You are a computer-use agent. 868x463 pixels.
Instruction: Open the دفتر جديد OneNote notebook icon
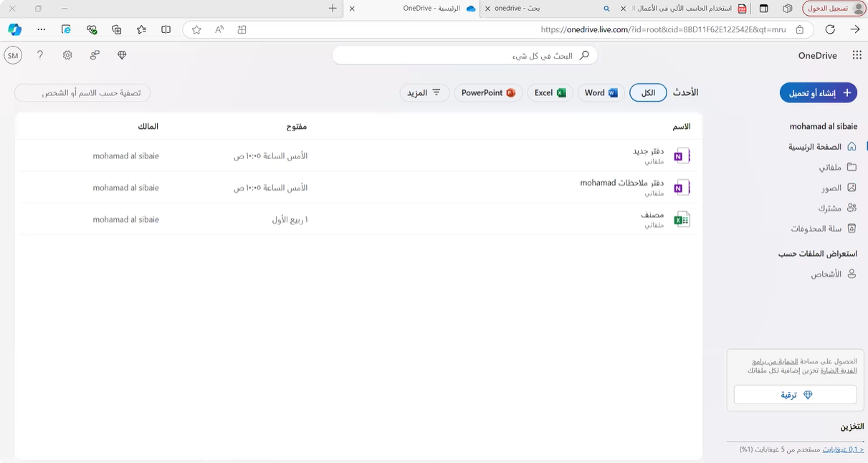pos(682,156)
